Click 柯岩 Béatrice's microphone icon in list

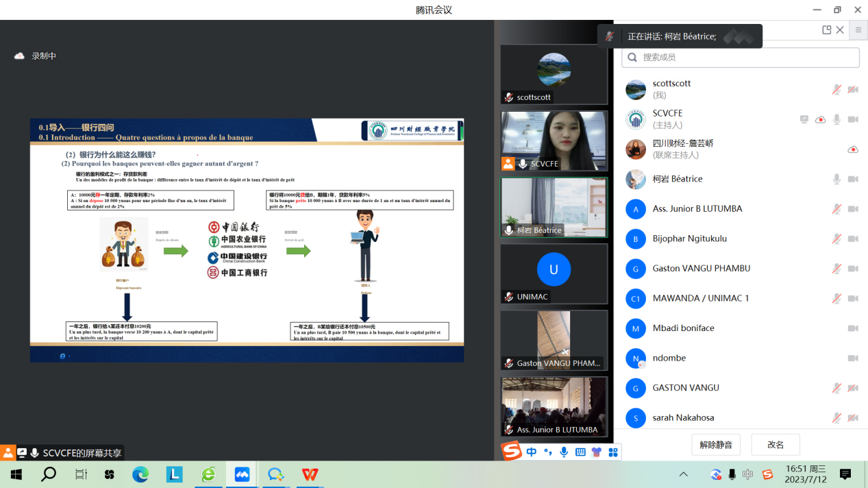[836, 179]
